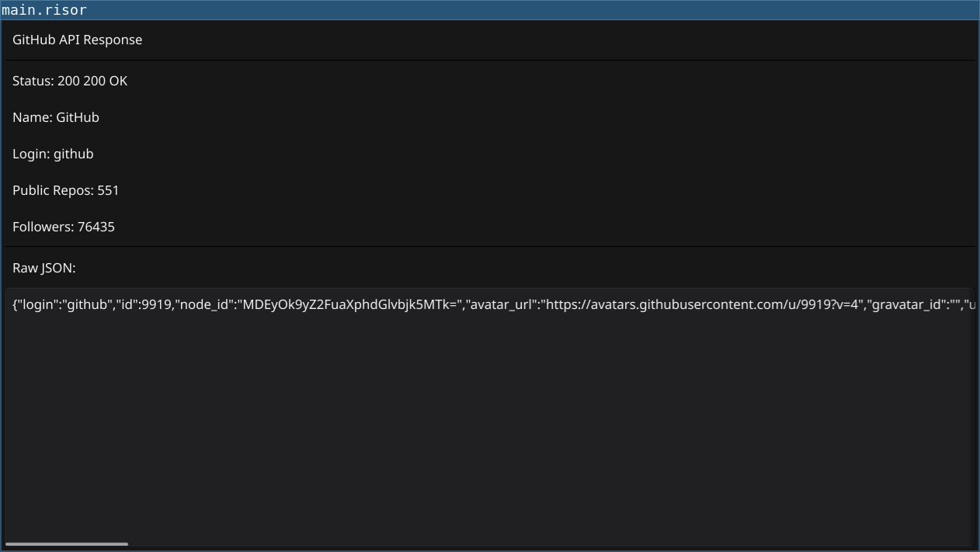The image size is (980, 552).
Task: Click the main.risor window title
Action: coord(44,10)
